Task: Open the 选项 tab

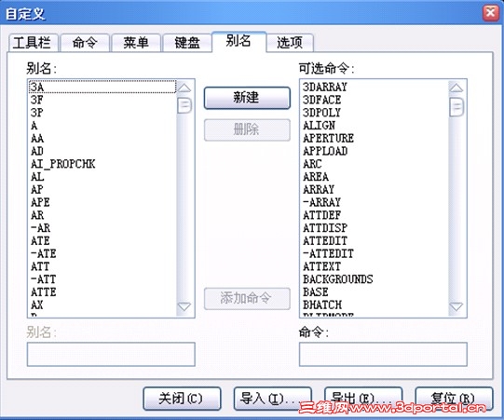Action: (290, 43)
